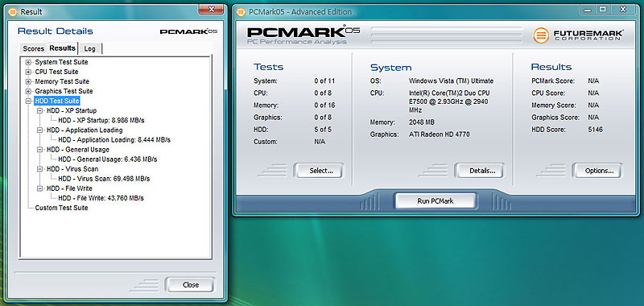644x306 pixels.
Task: Select the File Write 43.760 MB/s result
Action: coord(101,198)
